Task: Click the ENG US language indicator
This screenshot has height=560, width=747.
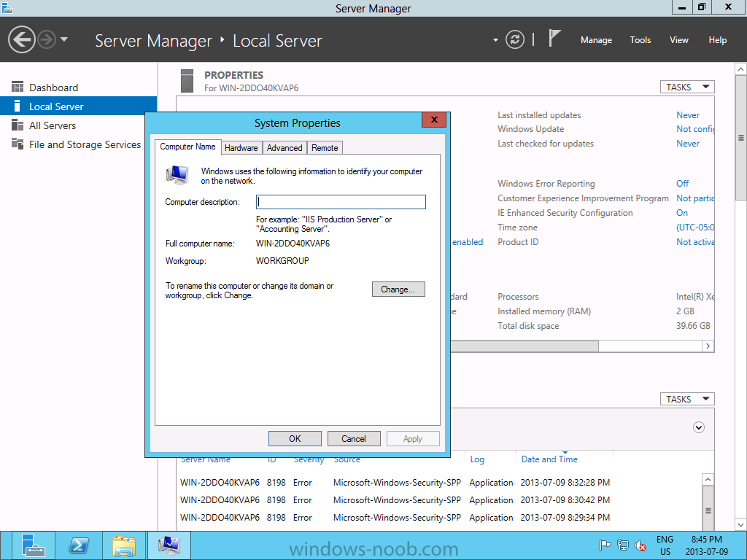Action: coord(665,545)
